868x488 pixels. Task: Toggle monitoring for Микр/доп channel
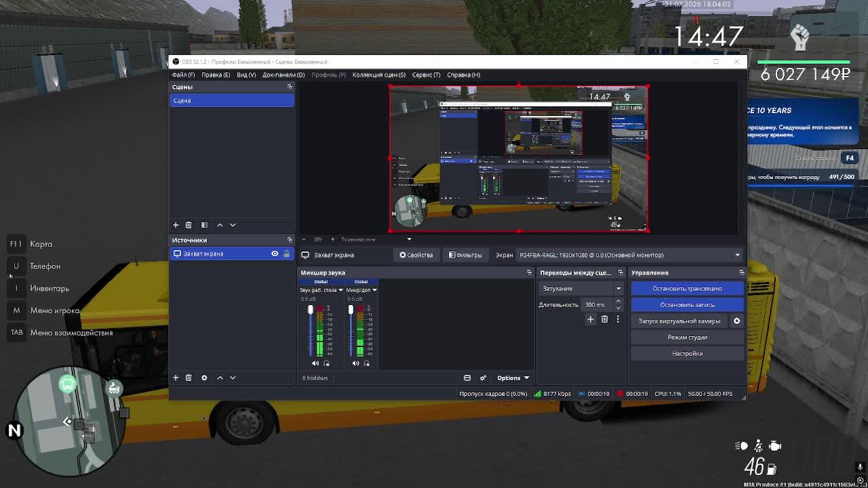click(x=367, y=363)
